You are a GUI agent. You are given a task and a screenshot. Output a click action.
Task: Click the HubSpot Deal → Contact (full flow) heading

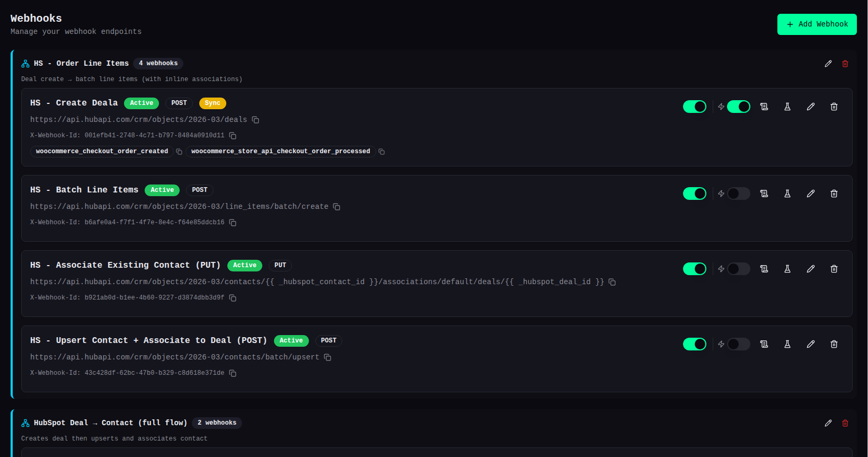[110, 423]
